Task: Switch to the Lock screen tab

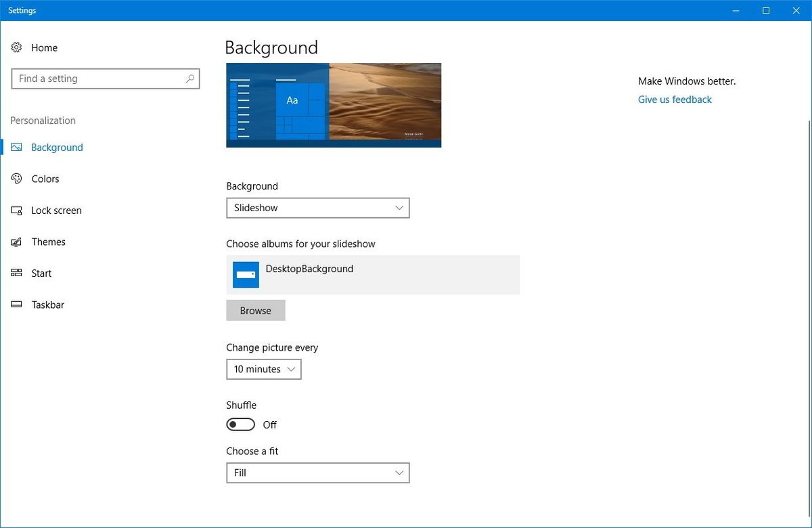Action: click(x=55, y=210)
